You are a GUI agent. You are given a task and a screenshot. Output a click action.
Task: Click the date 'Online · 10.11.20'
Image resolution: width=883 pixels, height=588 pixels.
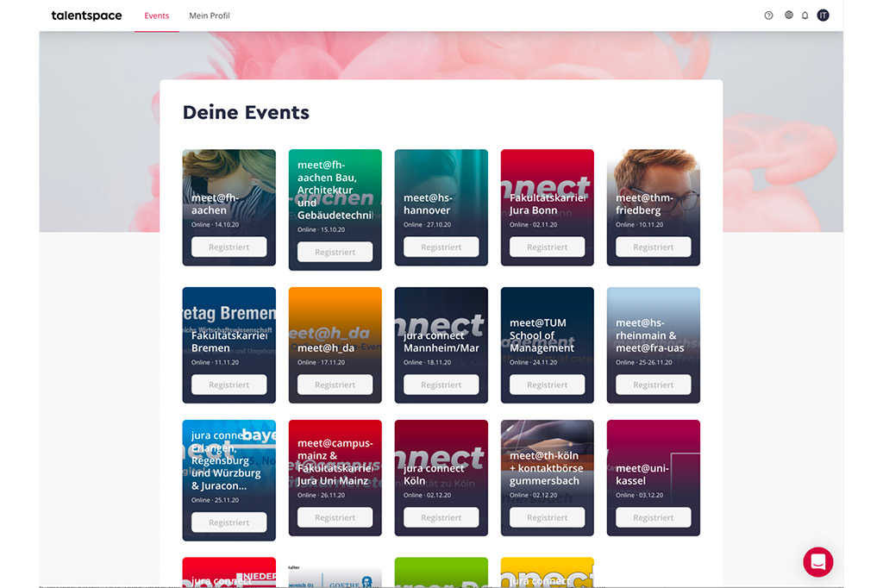tap(639, 224)
